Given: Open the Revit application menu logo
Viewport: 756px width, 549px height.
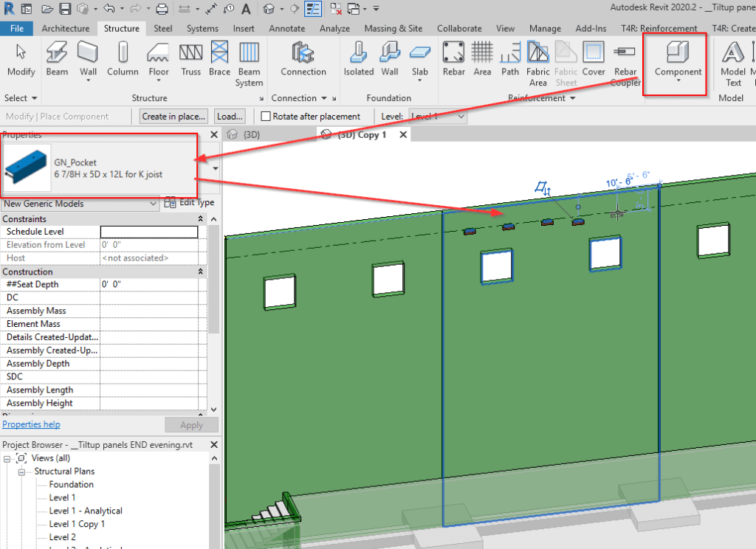Looking at the screenshot, I should coord(9,8).
